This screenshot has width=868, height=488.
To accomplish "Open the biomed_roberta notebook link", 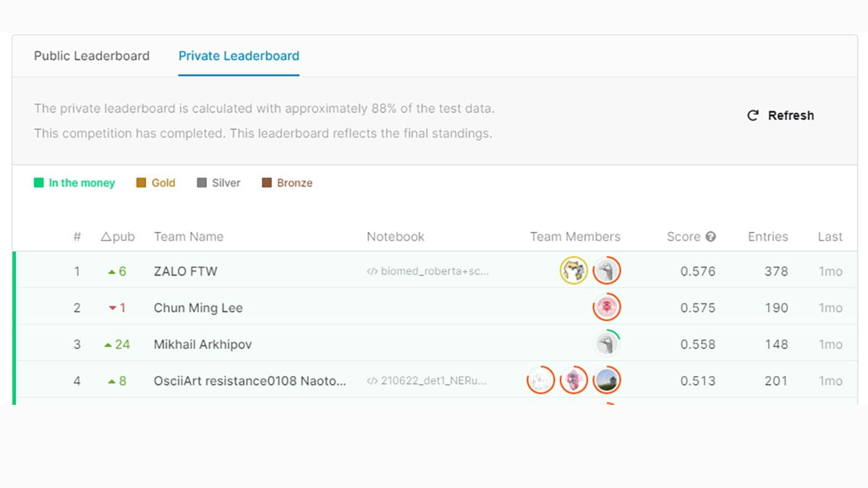I will coord(427,272).
